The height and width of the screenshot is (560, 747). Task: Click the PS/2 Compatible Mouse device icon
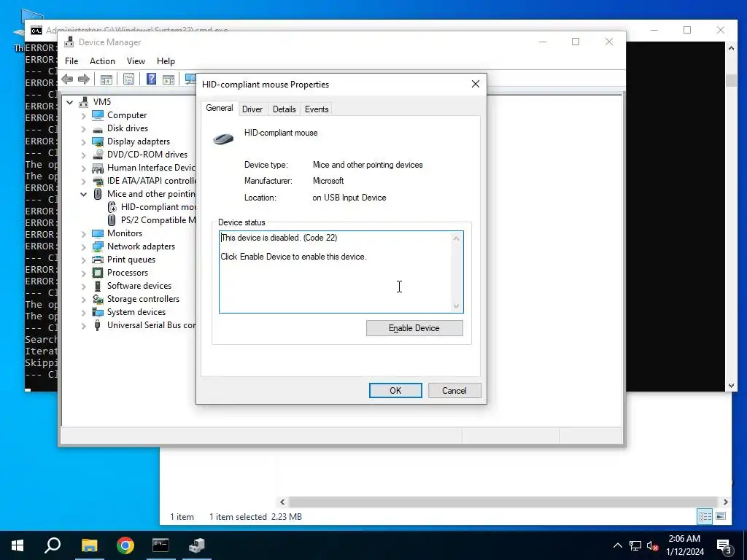pos(112,220)
